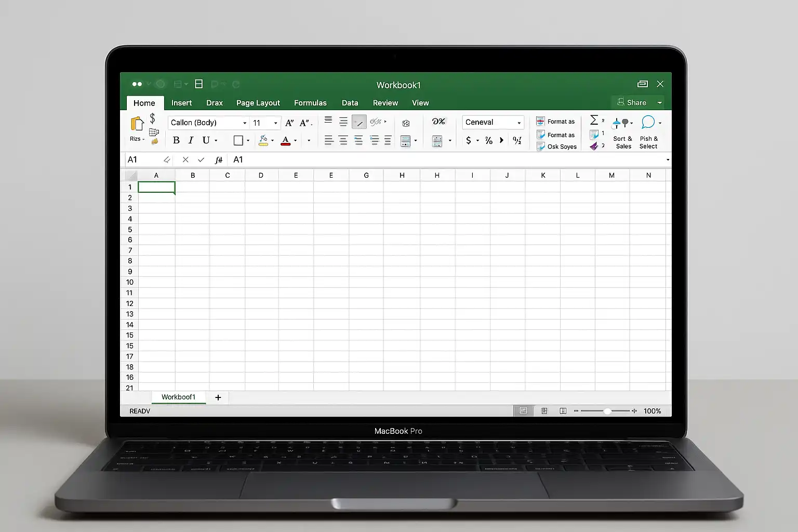Decrease the font size with the smaller A
Image resolution: width=798 pixels, height=532 pixels.
[x=304, y=123]
